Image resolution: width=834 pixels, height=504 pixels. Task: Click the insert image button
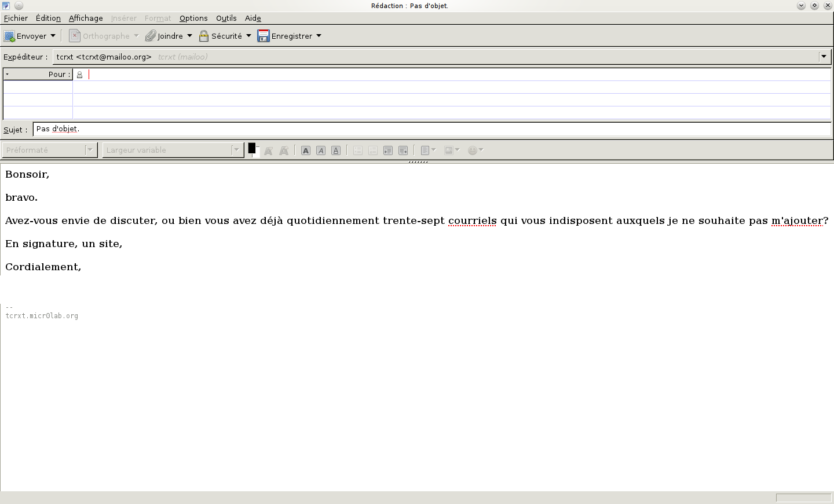click(448, 150)
